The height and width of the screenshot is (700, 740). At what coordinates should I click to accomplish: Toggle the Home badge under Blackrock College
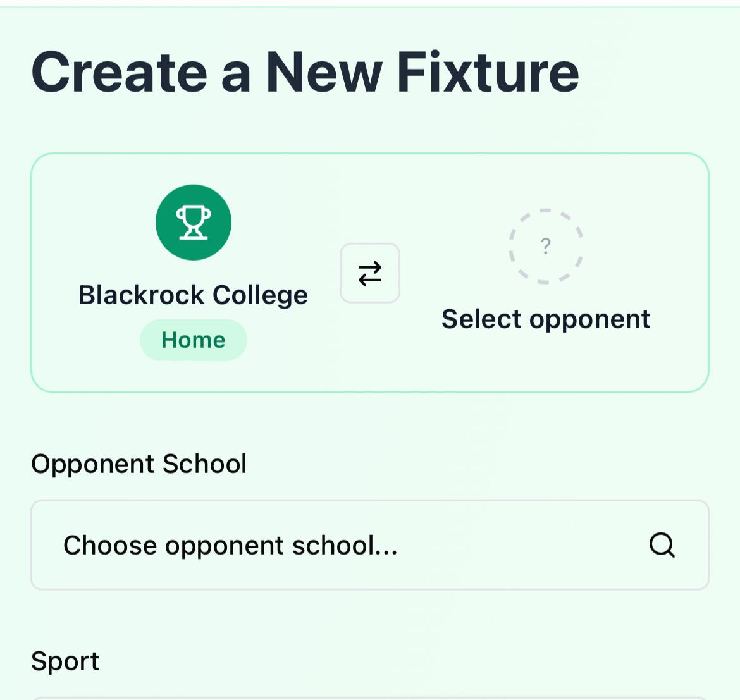(x=194, y=340)
